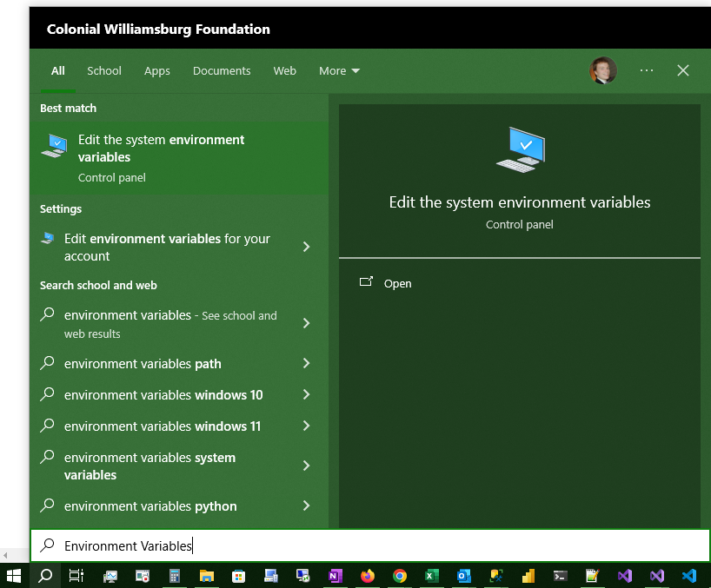Expand arrow for 'Edit environment variables for your account'
Image resolution: width=711 pixels, height=588 pixels.
pos(307,247)
